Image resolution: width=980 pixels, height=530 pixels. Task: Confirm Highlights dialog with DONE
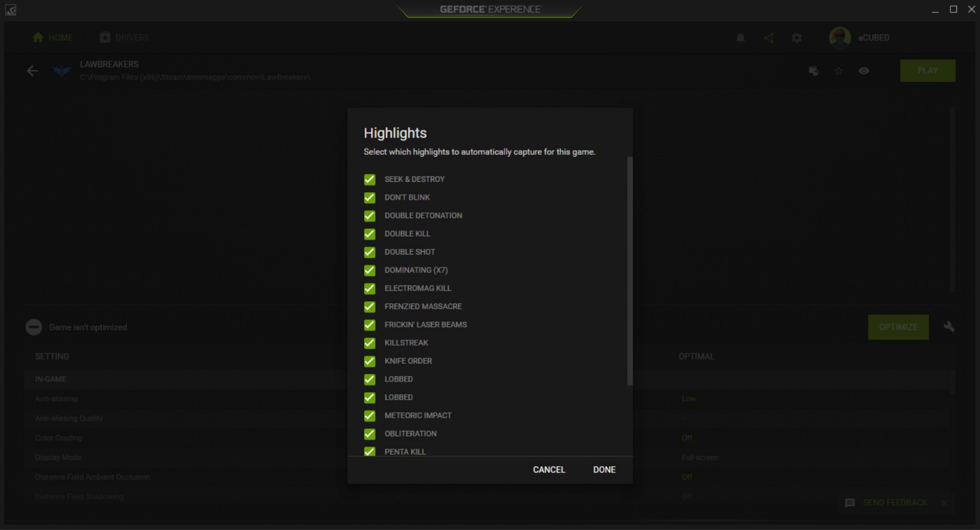coord(604,470)
